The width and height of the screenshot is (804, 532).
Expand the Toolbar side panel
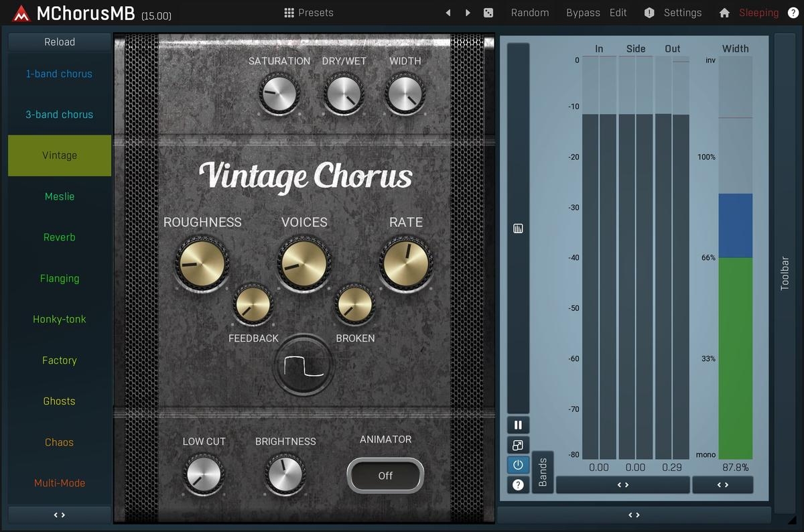[785, 273]
